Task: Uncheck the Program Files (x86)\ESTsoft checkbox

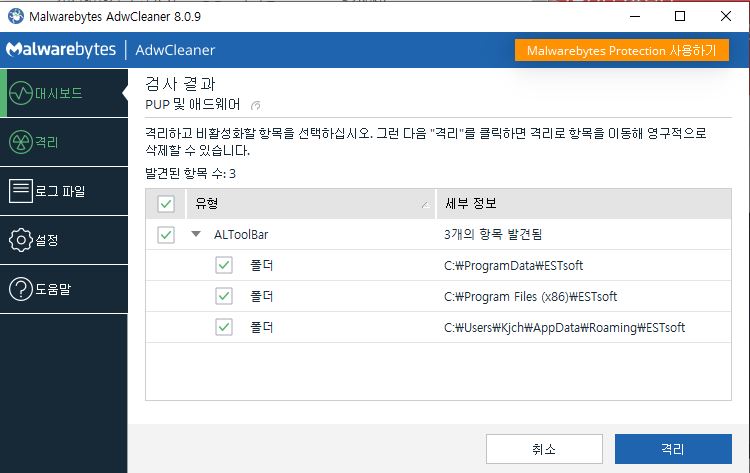Action: coord(224,296)
